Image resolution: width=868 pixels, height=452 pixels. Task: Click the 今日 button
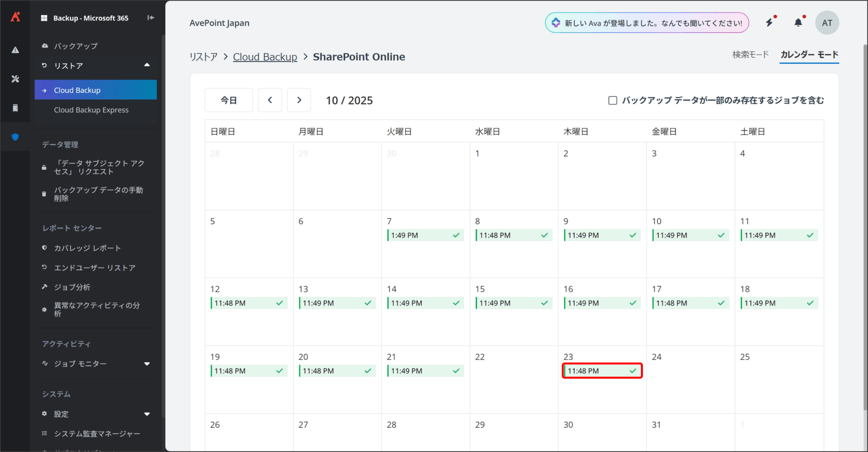pos(229,100)
